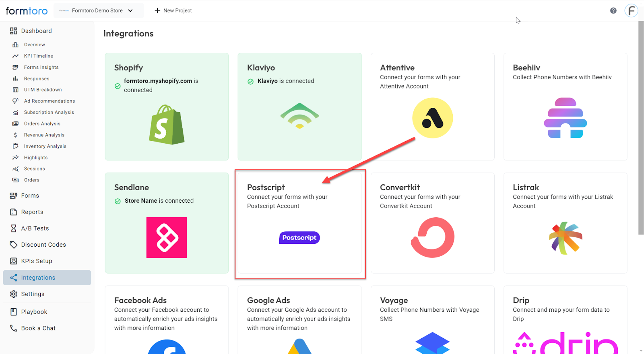
Task: Click the Integrations page heading
Action: pyautogui.click(x=128, y=33)
